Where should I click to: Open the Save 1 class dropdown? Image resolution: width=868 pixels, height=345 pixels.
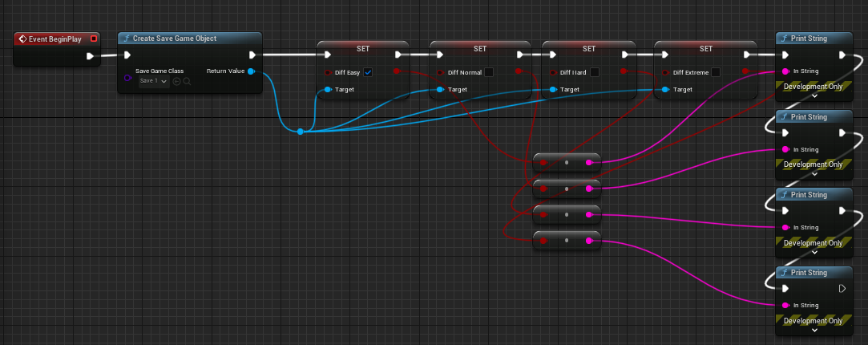coord(153,81)
